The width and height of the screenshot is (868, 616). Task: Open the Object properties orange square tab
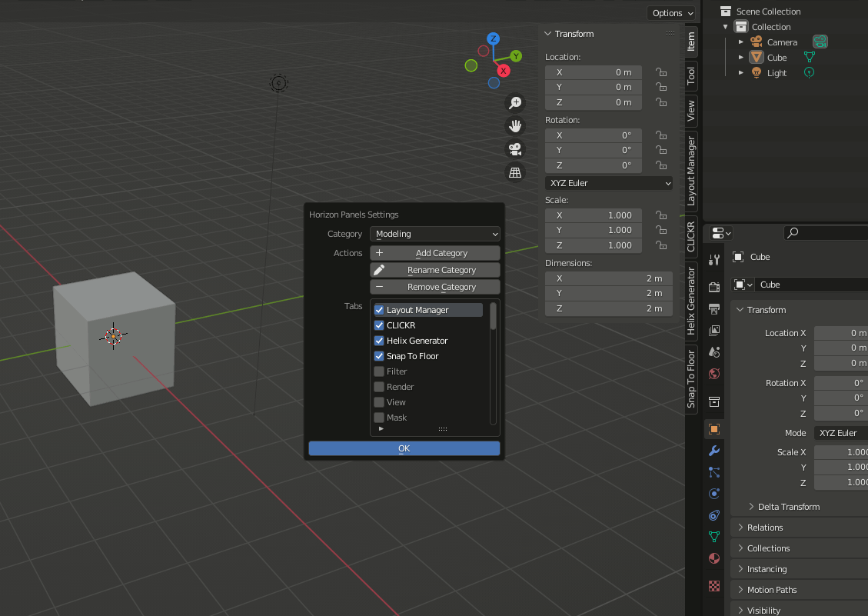[714, 429]
